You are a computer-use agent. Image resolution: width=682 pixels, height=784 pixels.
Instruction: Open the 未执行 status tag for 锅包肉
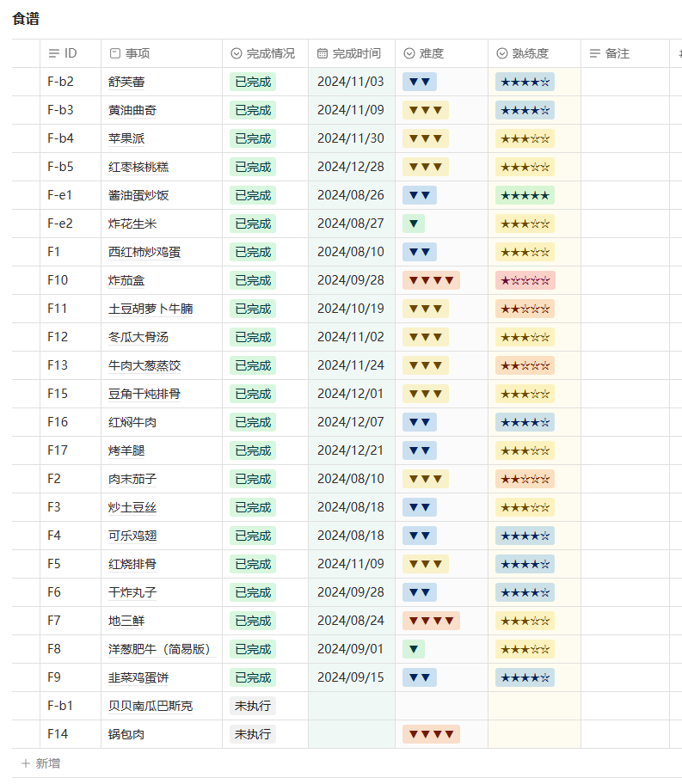coord(253,734)
